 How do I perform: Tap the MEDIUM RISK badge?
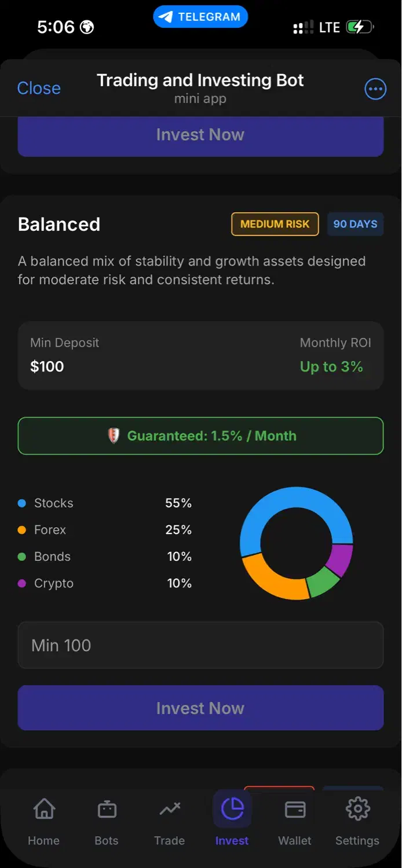(x=275, y=224)
